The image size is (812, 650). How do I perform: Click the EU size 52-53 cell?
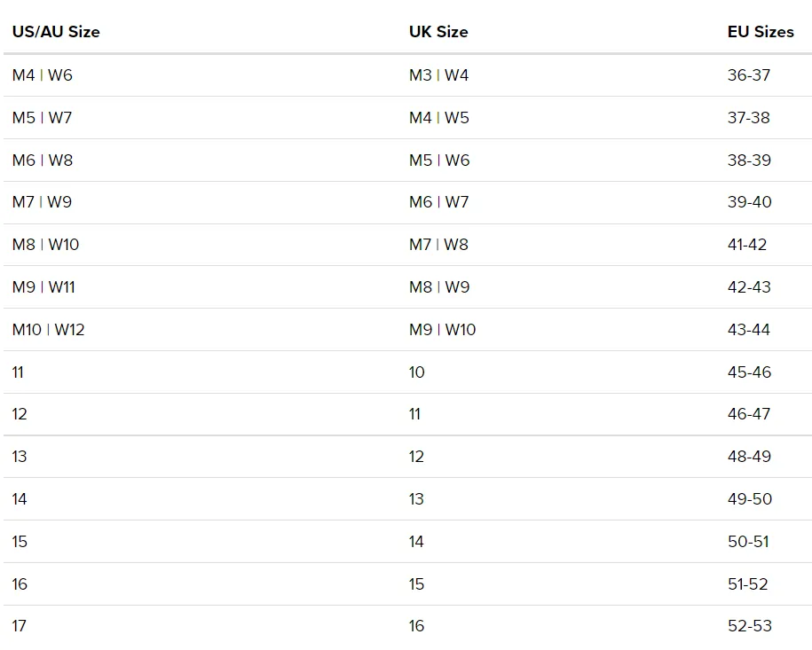pyautogui.click(x=750, y=626)
